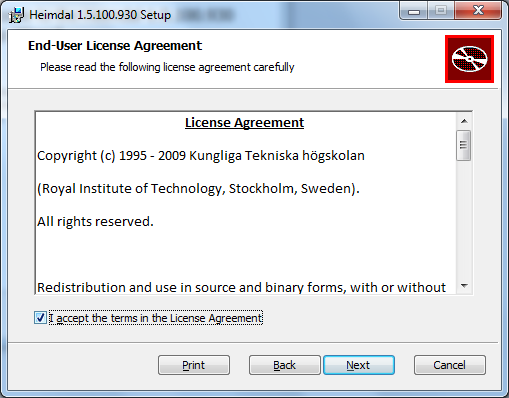Cancel the Heimdal setup
This screenshot has height=398, width=509.
click(450, 365)
